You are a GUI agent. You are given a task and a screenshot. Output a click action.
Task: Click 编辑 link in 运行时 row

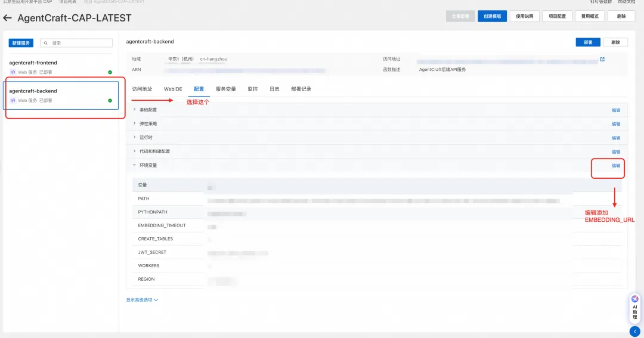tap(616, 138)
